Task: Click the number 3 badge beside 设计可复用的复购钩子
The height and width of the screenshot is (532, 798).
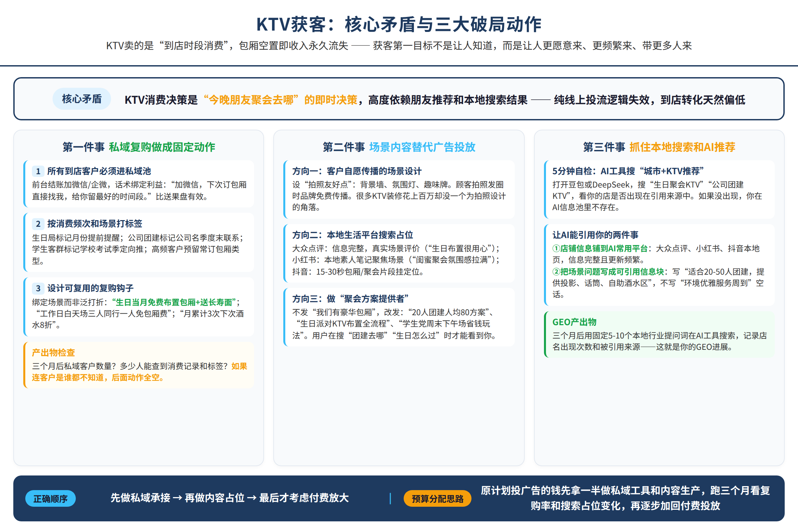Action: click(x=38, y=288)
